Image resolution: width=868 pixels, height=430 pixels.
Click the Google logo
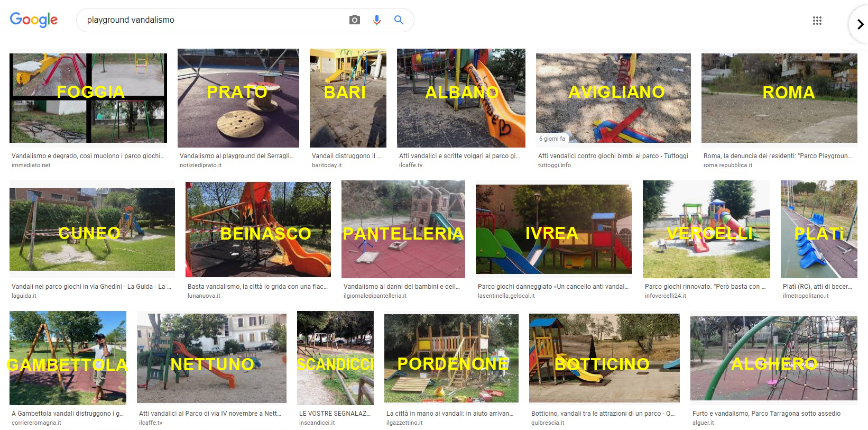click(34, 20)
